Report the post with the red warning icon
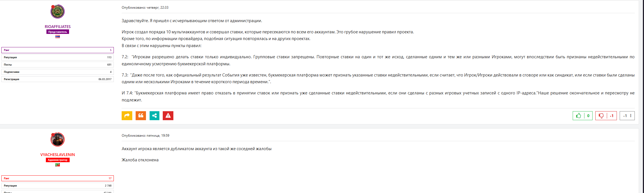 pyautogui.click(x=168, y=116)
